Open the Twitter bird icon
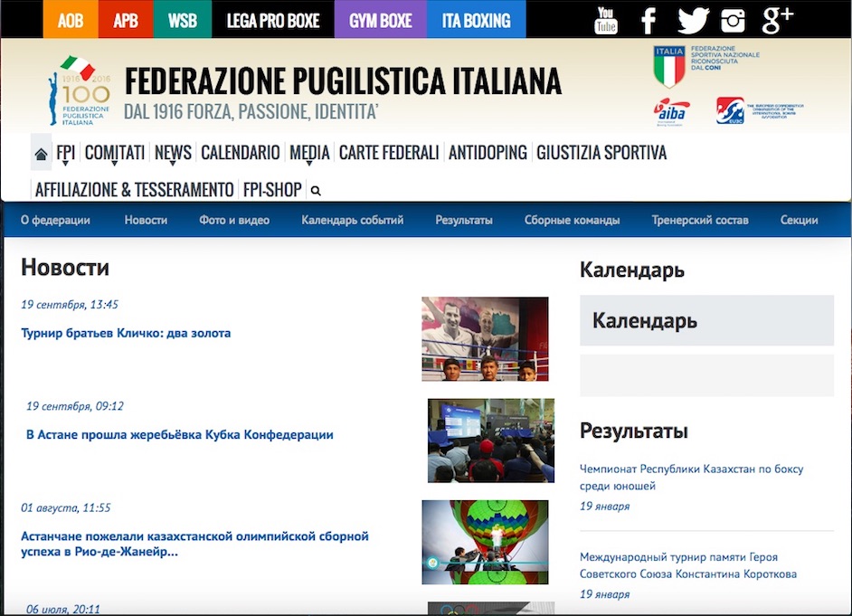 [x=693, y=20]
